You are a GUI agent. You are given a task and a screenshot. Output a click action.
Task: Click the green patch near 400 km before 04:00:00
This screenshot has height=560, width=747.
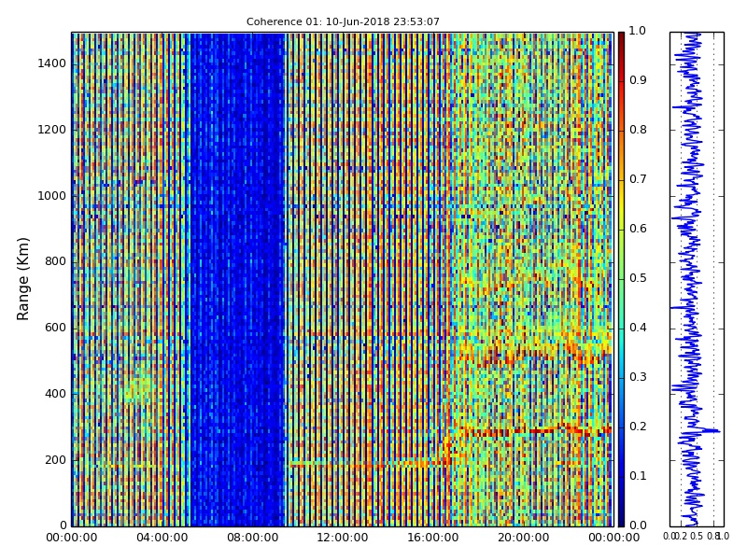tap(138, 388)
